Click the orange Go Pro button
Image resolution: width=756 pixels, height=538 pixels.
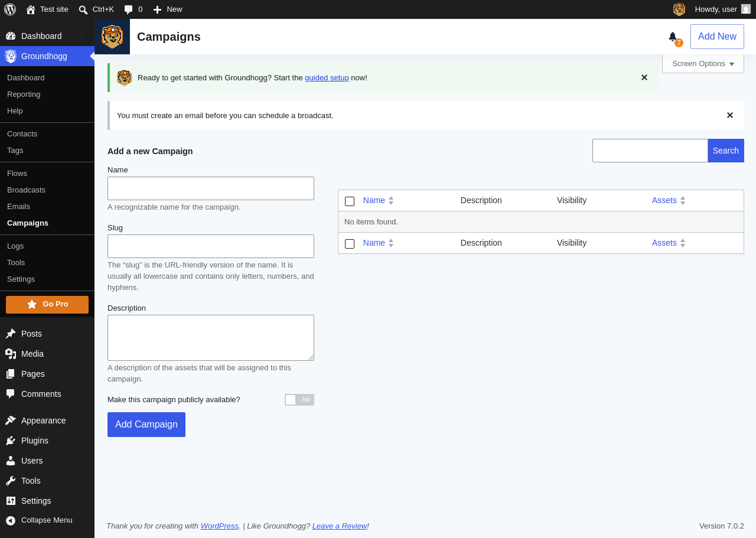pyautogui.click(x=47, y=305)
